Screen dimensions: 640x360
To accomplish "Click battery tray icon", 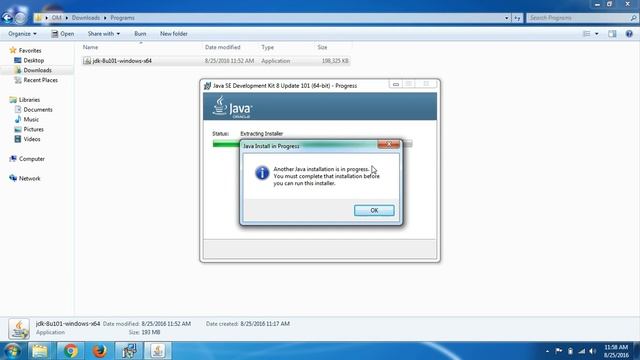I will (x=570, y=351).
